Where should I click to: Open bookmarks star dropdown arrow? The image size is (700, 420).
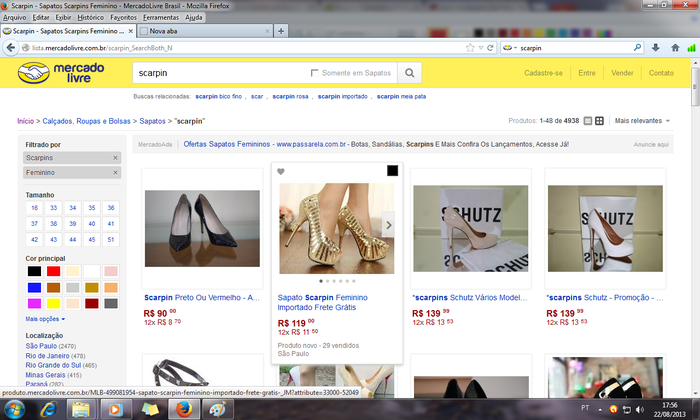click(x=481, y=48)
